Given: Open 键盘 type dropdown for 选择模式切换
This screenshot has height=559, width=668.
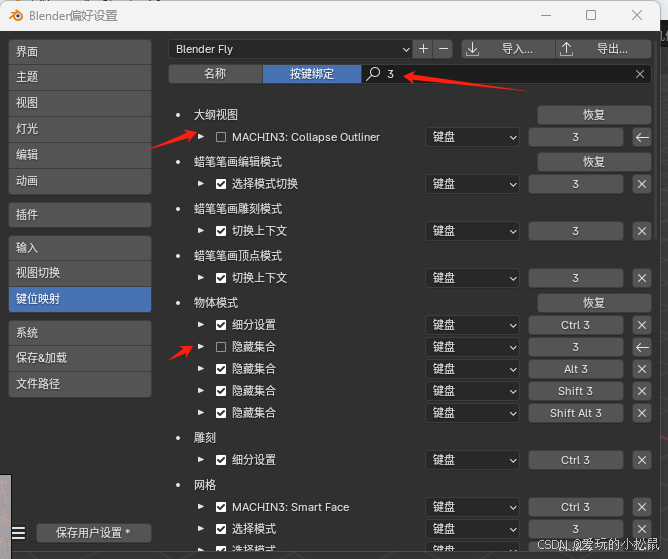Looking at the screenshot, I should point(472,184).
